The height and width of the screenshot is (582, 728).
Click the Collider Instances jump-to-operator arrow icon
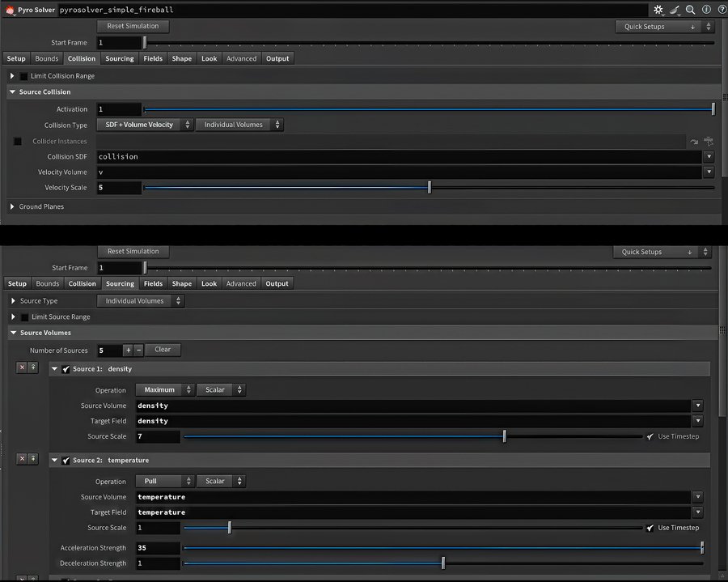tap(694, 141)
